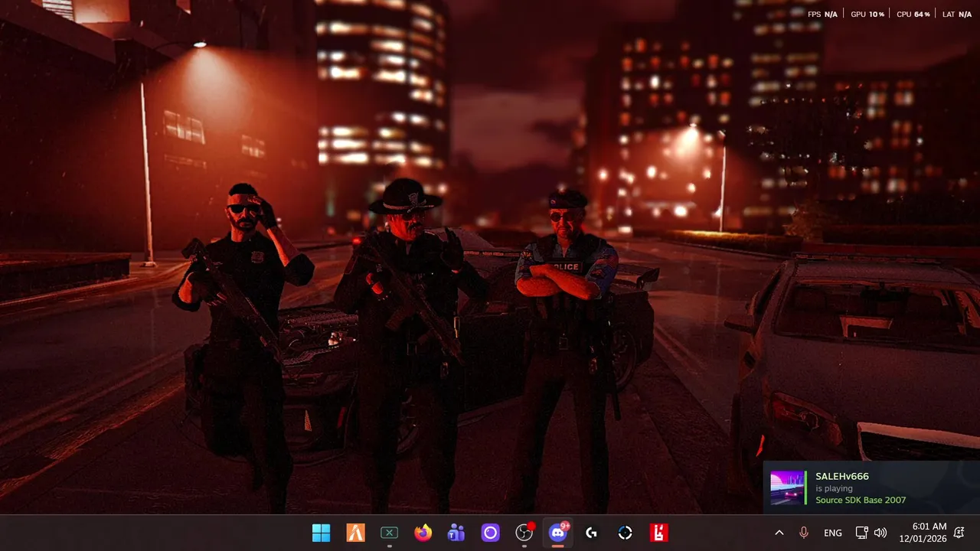Open the notification bell icon

959,533
